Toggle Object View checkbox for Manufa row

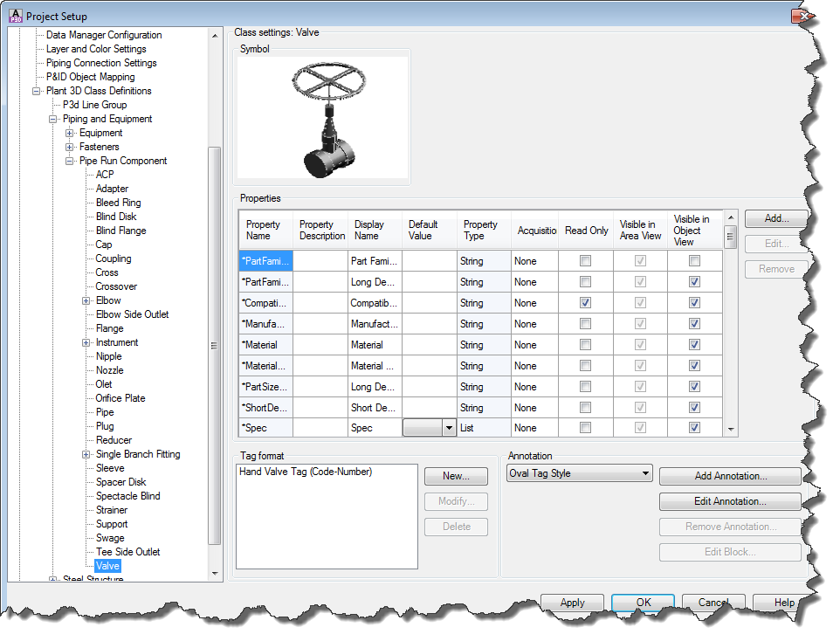(x=694, y=324)
